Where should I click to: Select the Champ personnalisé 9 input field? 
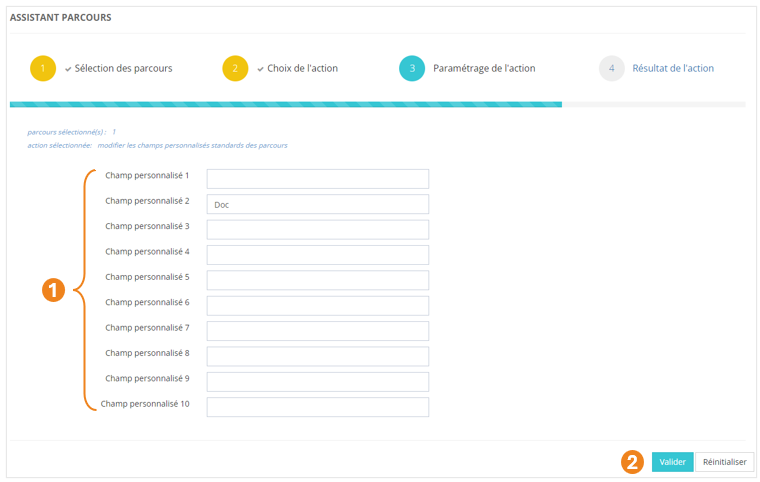[x=317, y=382]
